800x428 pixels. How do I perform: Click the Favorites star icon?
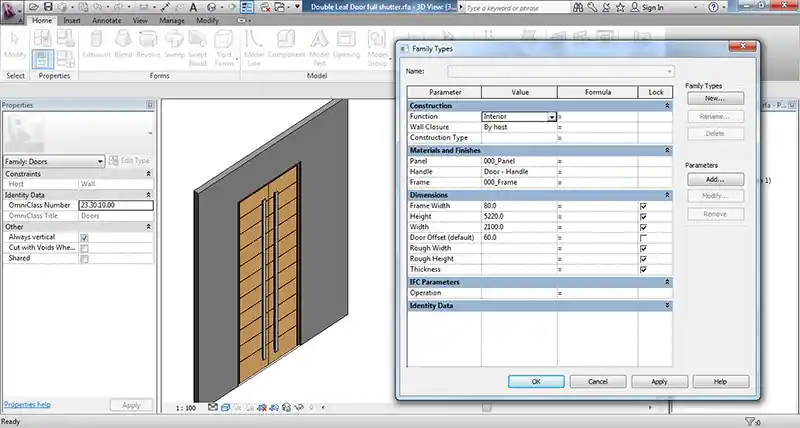pos(620,7)
